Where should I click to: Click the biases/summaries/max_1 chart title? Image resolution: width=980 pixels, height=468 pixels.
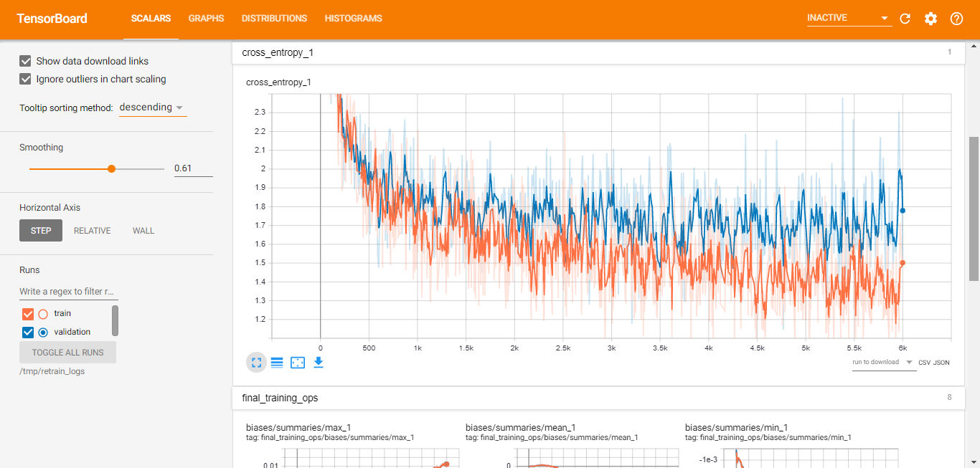pyautogui.click(x=298, y=428)
